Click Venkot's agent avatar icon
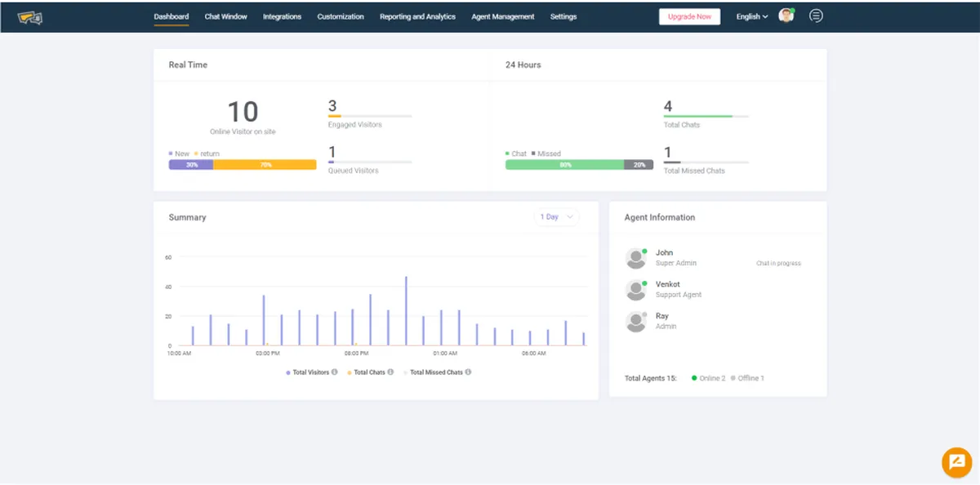 pos(636,290)
